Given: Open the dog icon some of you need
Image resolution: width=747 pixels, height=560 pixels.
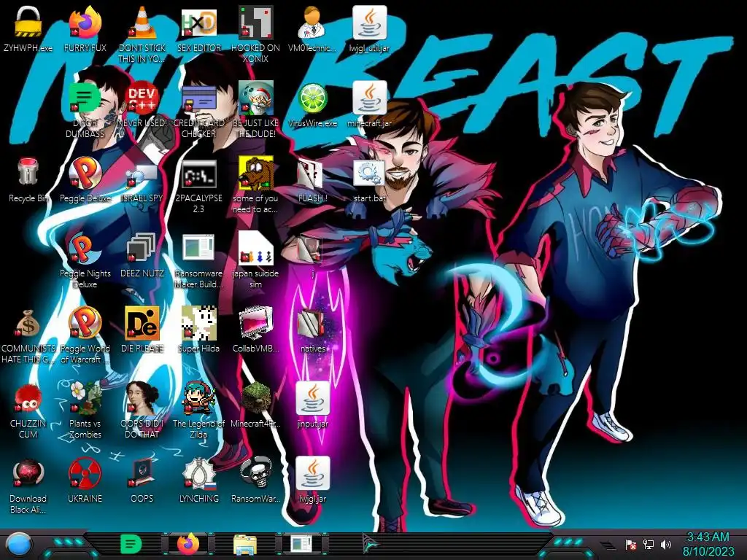Looking at the screenshot, I should coord(255,172).
